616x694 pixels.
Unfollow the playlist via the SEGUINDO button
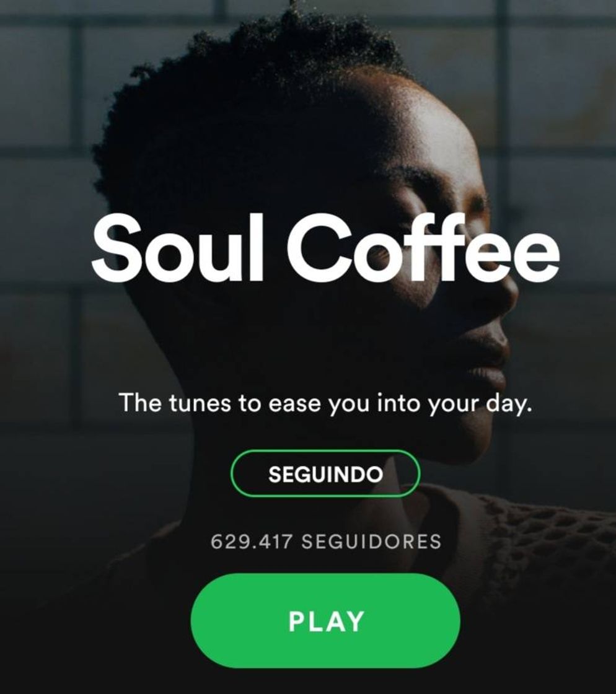(x=325, y=473)
